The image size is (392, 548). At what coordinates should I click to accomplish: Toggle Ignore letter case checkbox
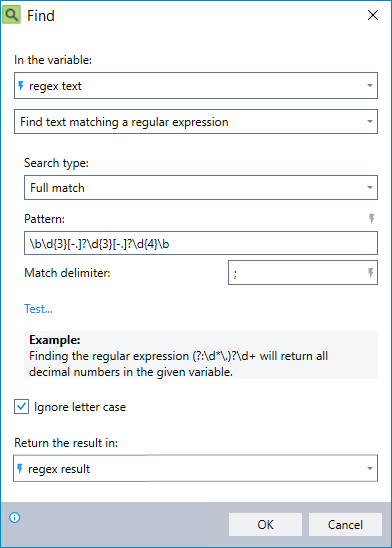21,407
